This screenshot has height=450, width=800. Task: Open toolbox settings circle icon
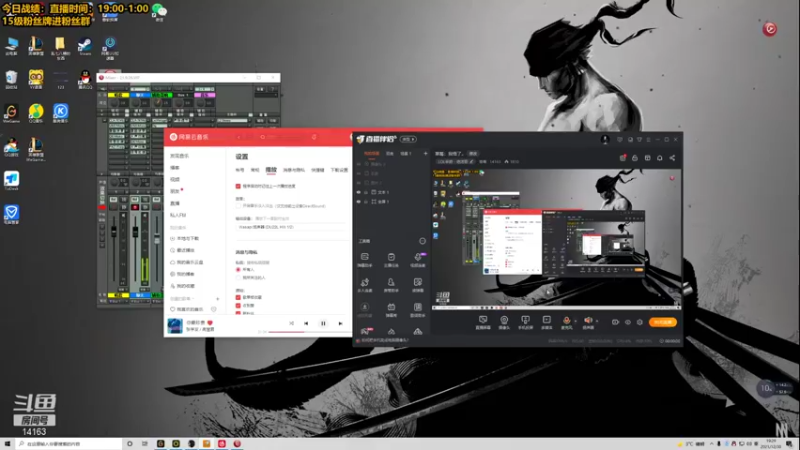[x=422, y=241]
